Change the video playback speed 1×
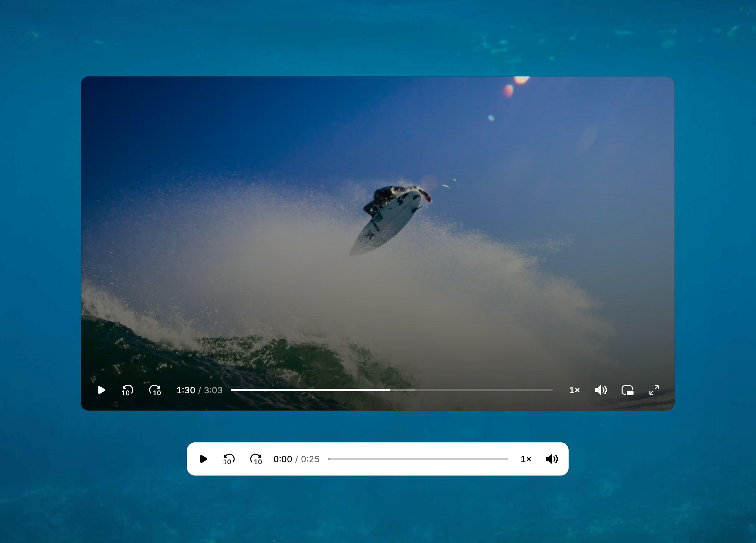The width and height of the screenshot is (756, 543). click(x=574, y=390)
